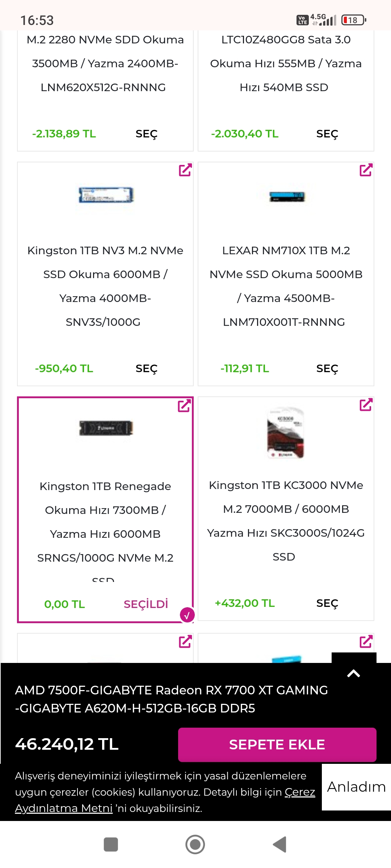The height and width of the screenshot is (868, 391).
Task: Click the selected checkmark badge on Renegade
Action: point(187,615)
